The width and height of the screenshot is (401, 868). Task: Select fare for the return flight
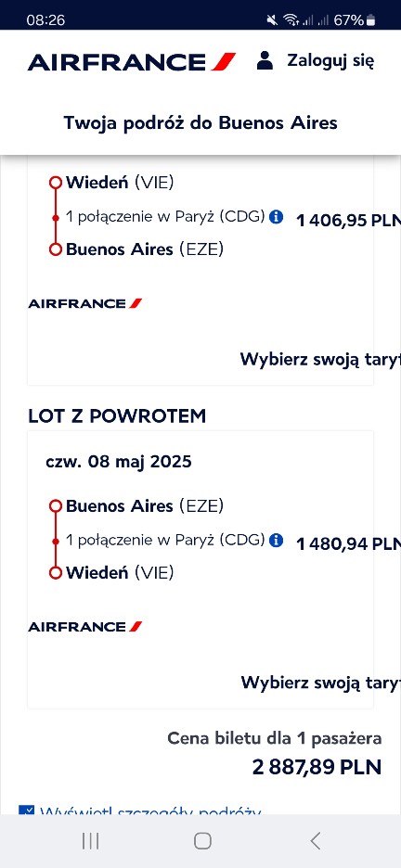tap(320, 683)
